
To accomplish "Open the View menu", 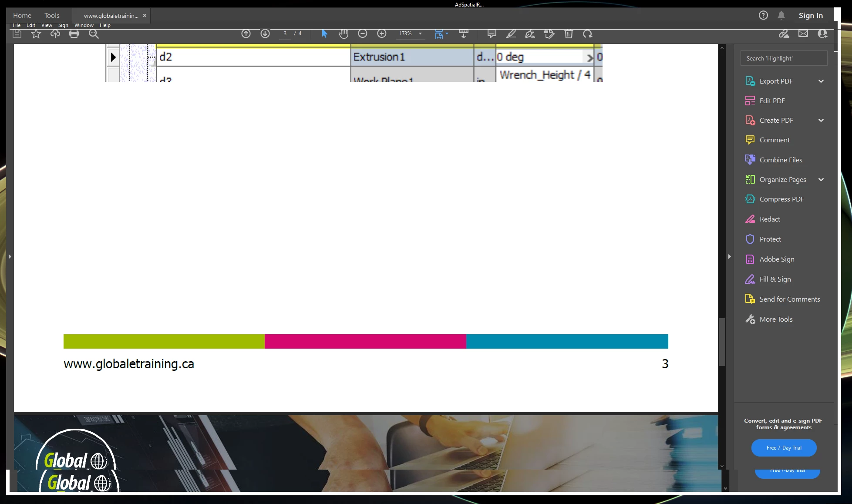I will point(47,25).
